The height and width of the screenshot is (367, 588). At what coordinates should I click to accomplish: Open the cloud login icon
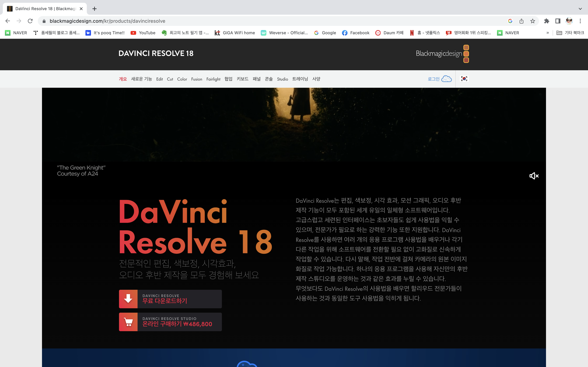[446, 79]
